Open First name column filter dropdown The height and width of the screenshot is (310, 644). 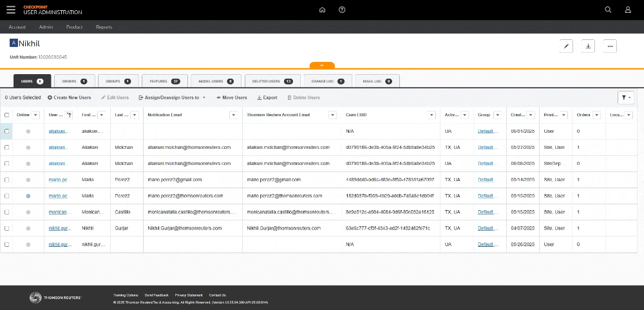(x=102, y=115)
